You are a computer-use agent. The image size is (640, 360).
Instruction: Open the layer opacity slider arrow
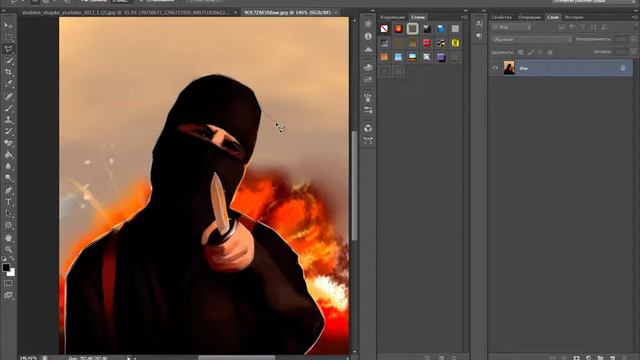[x=633, y=40]
